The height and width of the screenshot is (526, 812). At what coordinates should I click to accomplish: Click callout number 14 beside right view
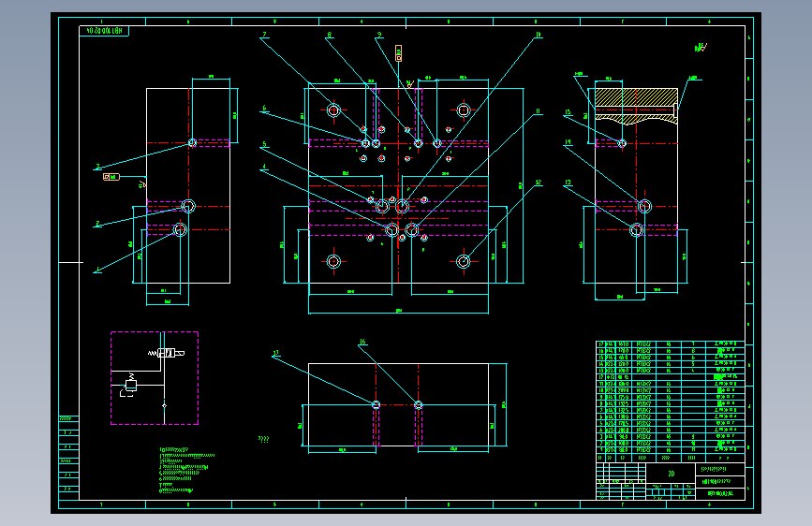[568, 142]
